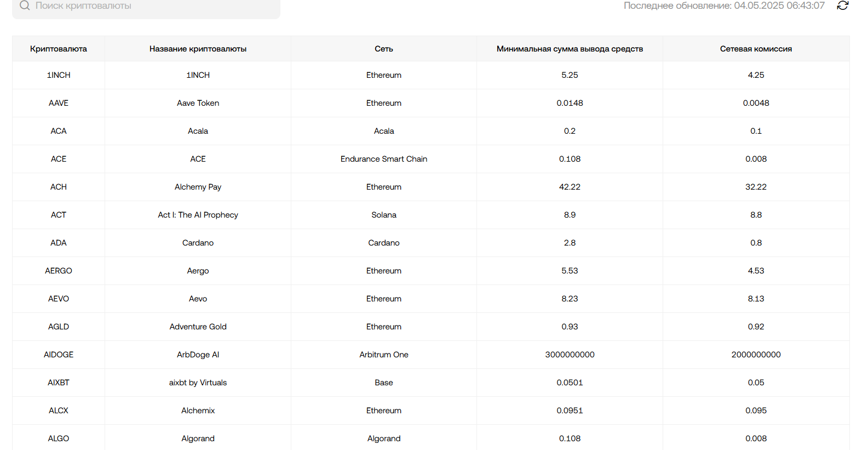
Task: Click the 8.23 minimum withdrawal value
Action: click(x=570, y=299)
